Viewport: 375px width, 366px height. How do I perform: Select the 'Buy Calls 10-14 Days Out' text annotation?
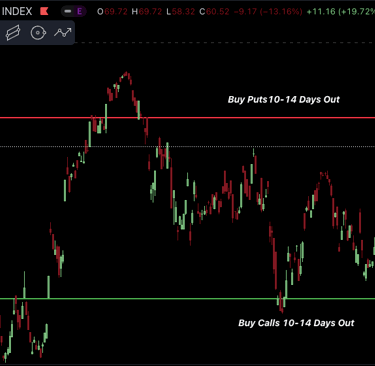tap(296, 323)
